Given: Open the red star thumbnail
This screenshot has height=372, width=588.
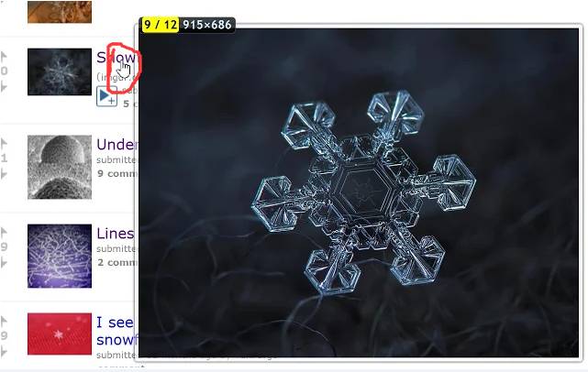Looking at the screenshot, I should coord(60,334).
